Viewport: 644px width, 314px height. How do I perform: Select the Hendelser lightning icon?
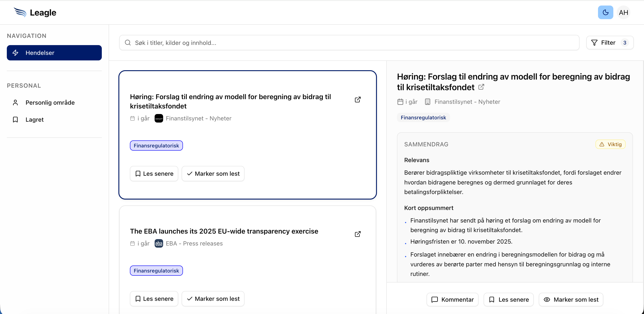click(15, 53)
